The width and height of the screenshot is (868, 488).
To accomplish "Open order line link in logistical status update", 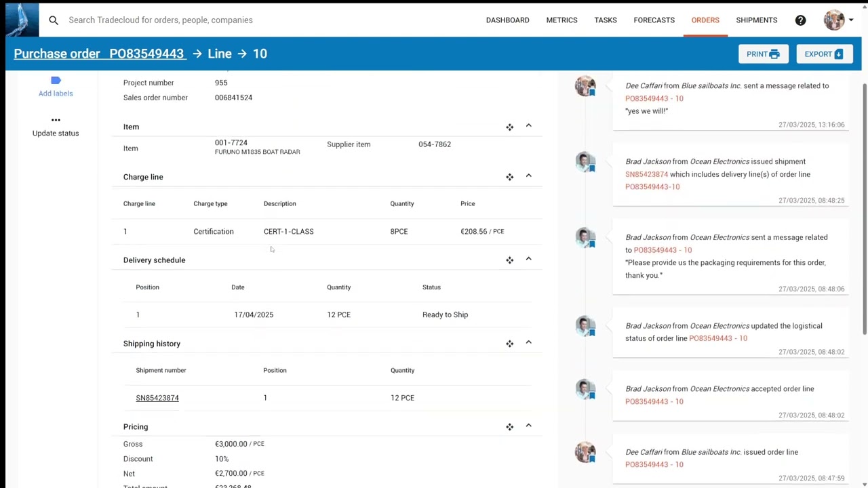I will coord(718,338).
